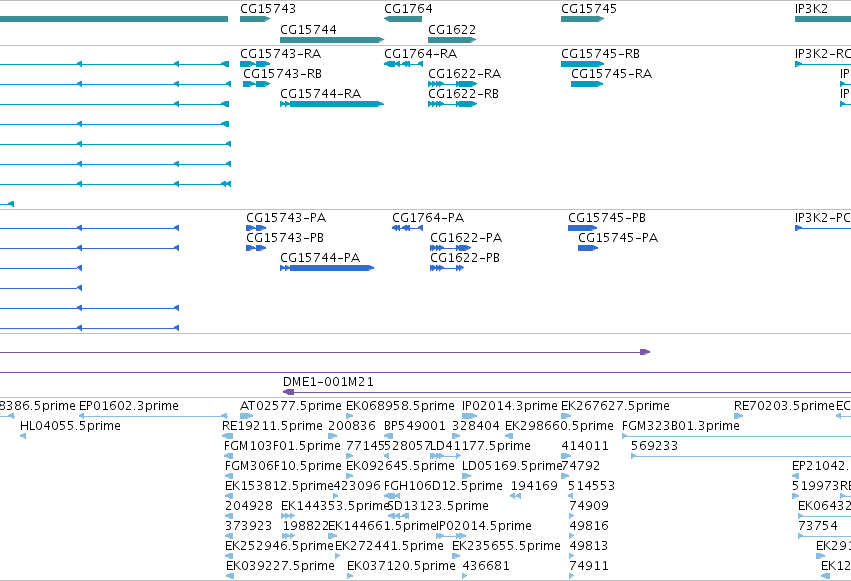Select EST BP549001
The image size is (851, 581).
click(x=415, y=426)
